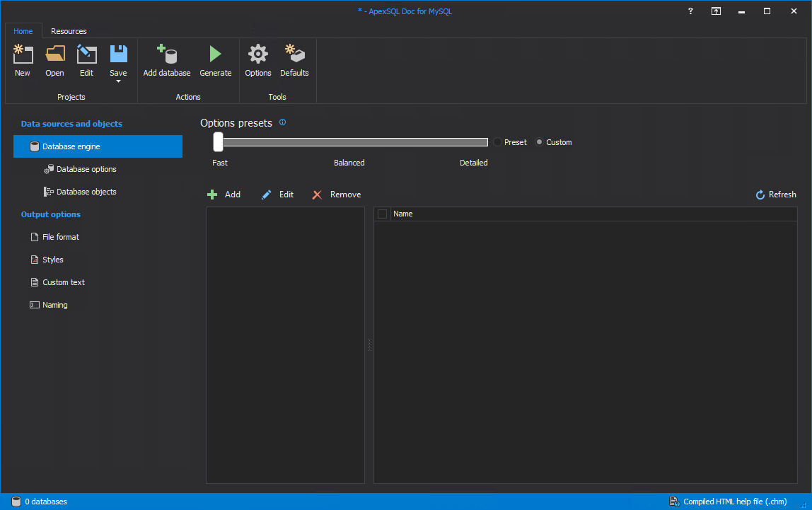Select the Custom radio button

point(540,142)
